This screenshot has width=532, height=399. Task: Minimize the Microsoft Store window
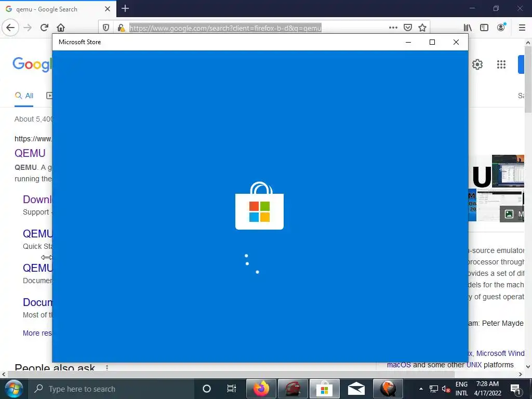(408, 42)
